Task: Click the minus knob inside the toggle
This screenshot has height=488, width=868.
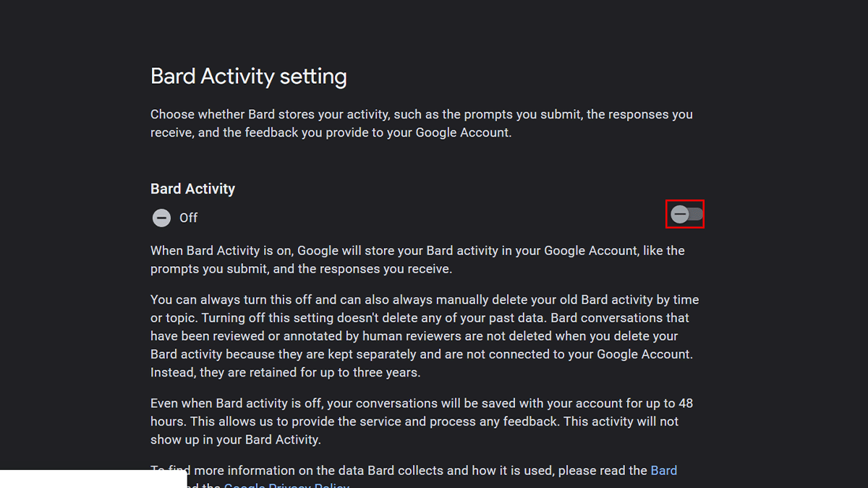Action: (680, 214)
